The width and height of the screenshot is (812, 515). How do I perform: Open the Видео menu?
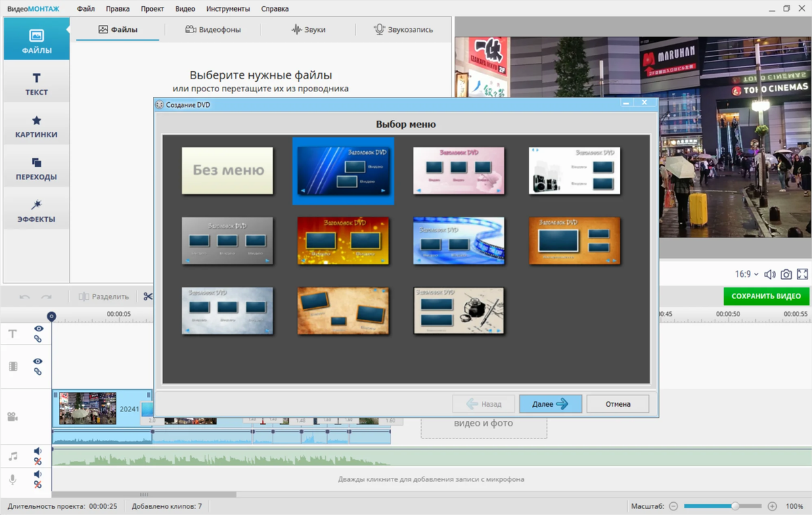click(185, 9)
